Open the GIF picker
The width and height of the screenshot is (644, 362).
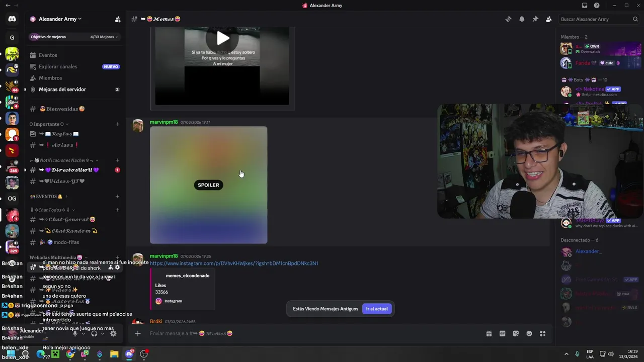[502, 333]
